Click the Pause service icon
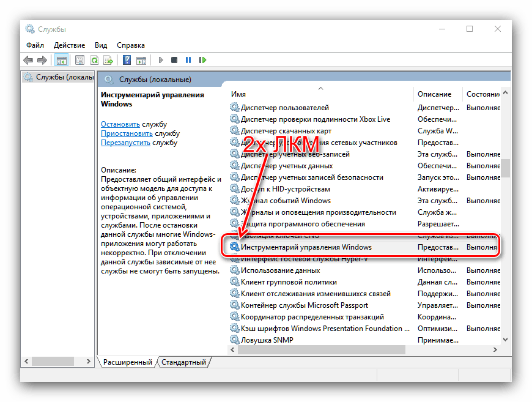This screenshot has height=402, width=532. 188,60
